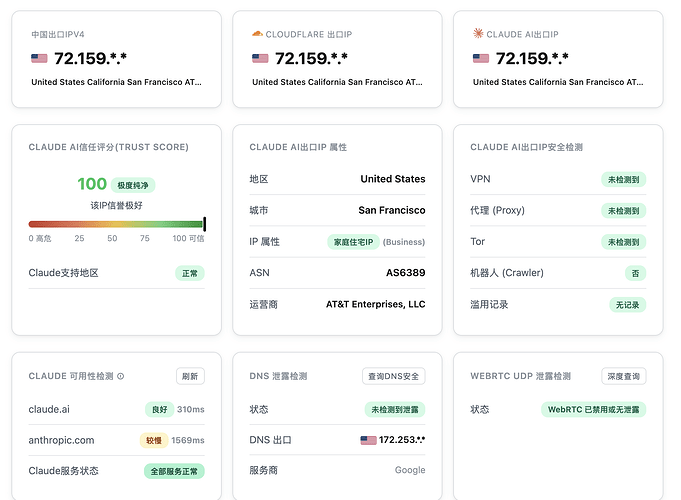Screen dimensions: 681x500
Task: Click the US flag in the Claude AI出口IP card
Action: click(481, 58)
